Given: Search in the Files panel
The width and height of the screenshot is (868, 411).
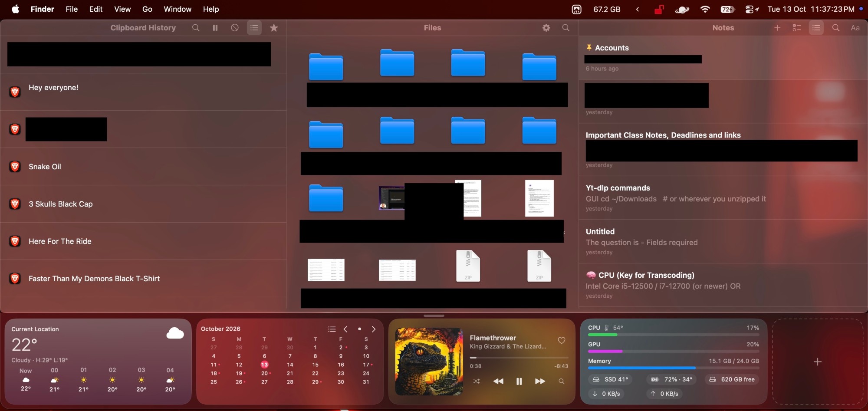Looking at the screenshot, I should 566,28.
